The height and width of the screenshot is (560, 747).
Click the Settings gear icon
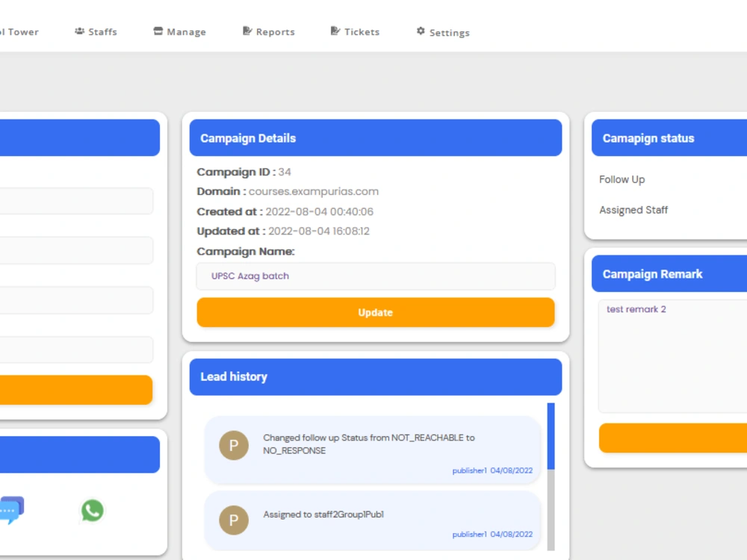pyautogui.click(x=421, y=31)
